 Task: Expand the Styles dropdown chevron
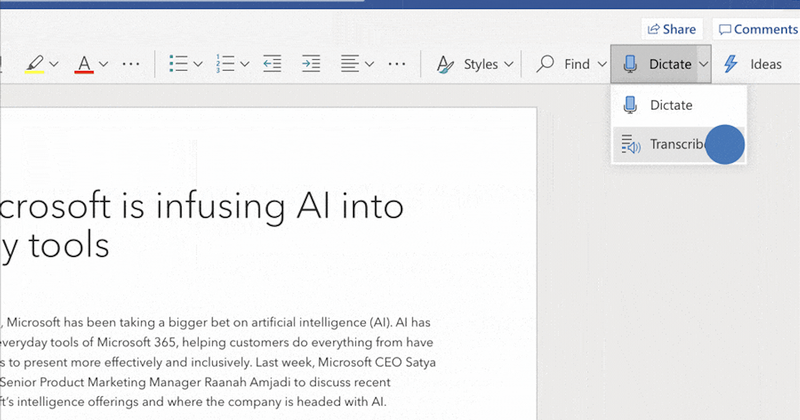click(x=508, y=64)
